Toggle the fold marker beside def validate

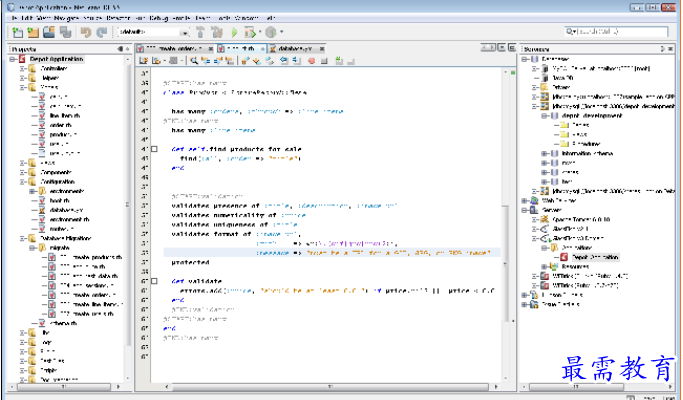153,282
